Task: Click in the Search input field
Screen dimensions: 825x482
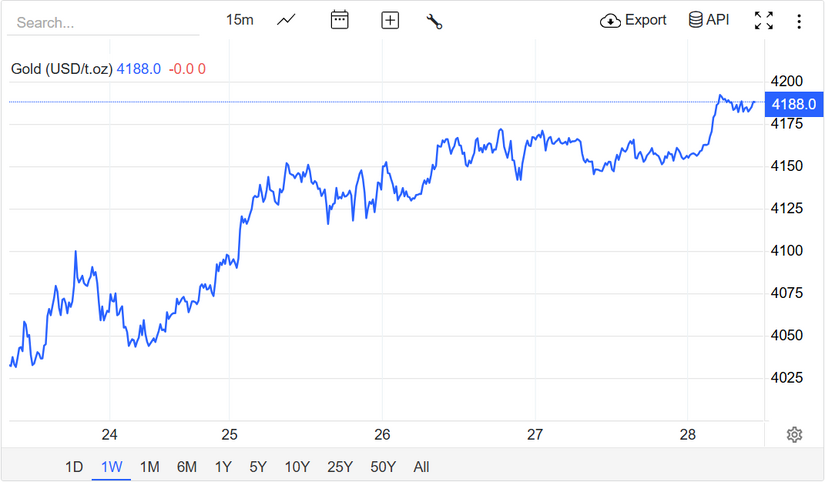Action: 100,22
